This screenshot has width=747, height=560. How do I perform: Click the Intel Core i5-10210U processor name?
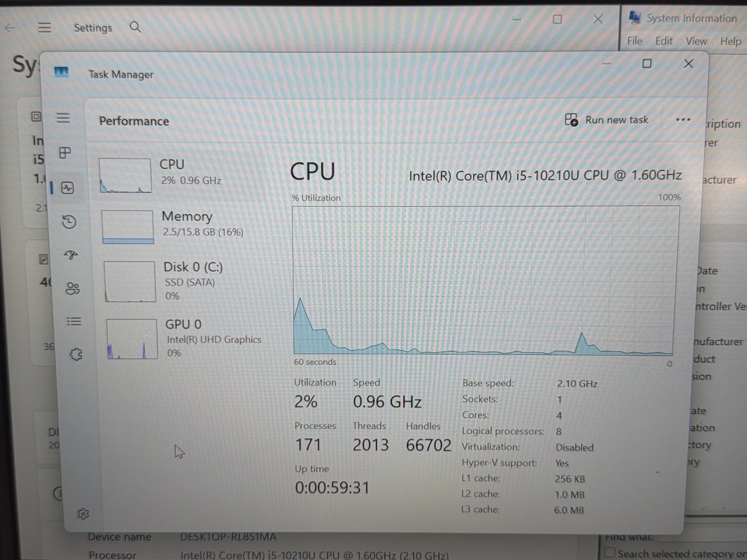tap(545, 175)
